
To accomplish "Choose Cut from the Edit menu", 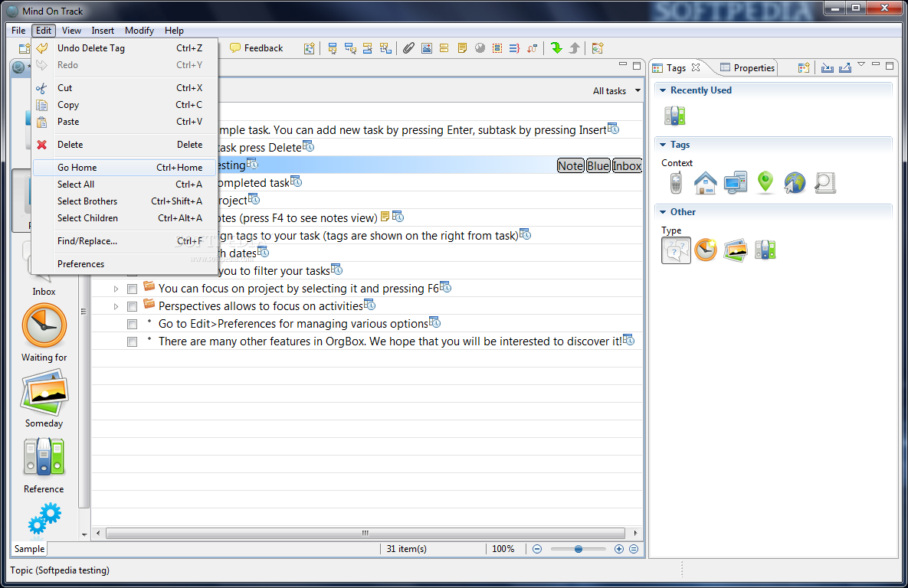I will [124, 88].
